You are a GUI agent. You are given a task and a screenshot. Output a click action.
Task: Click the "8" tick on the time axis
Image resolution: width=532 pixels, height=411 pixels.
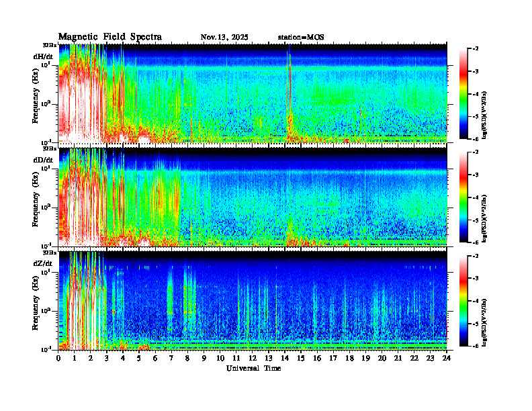pos(187,359)
